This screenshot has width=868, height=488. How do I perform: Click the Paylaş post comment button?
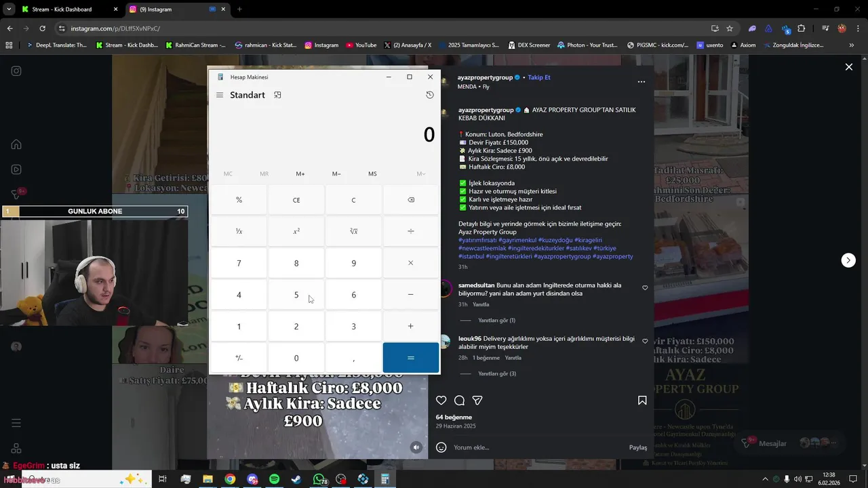[x=638, y=447]
